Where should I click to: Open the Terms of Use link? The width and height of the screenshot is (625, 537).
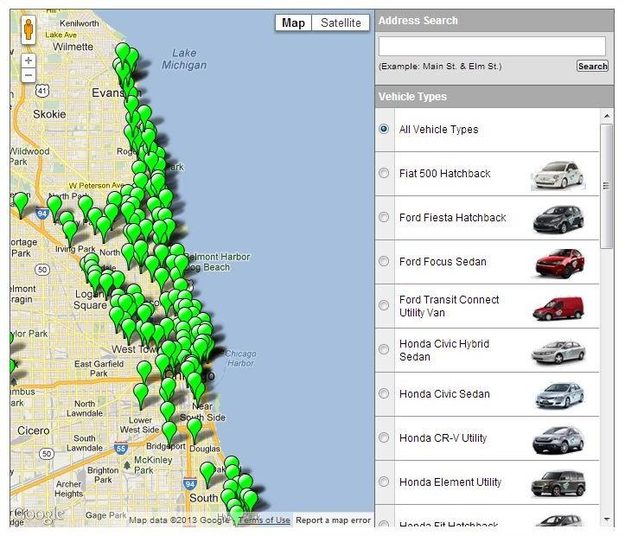point(264,520)
